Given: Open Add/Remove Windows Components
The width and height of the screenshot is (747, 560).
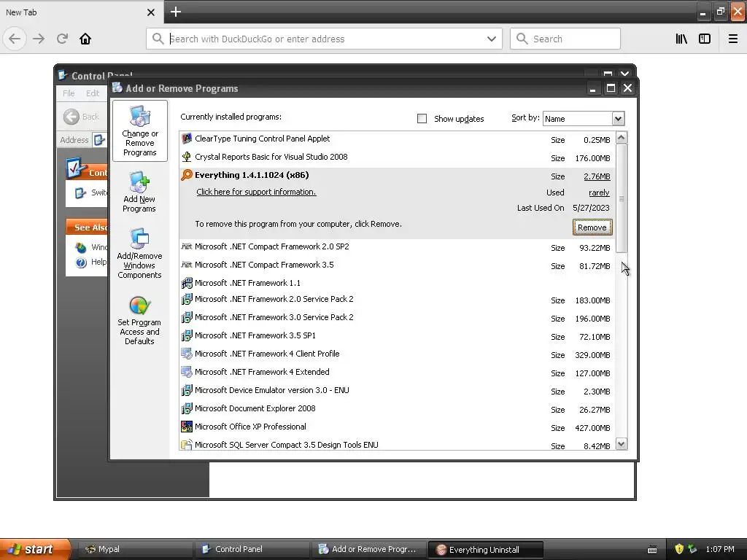Looking at the screenshot, I should pyautogui.click(x=139, y=253).
